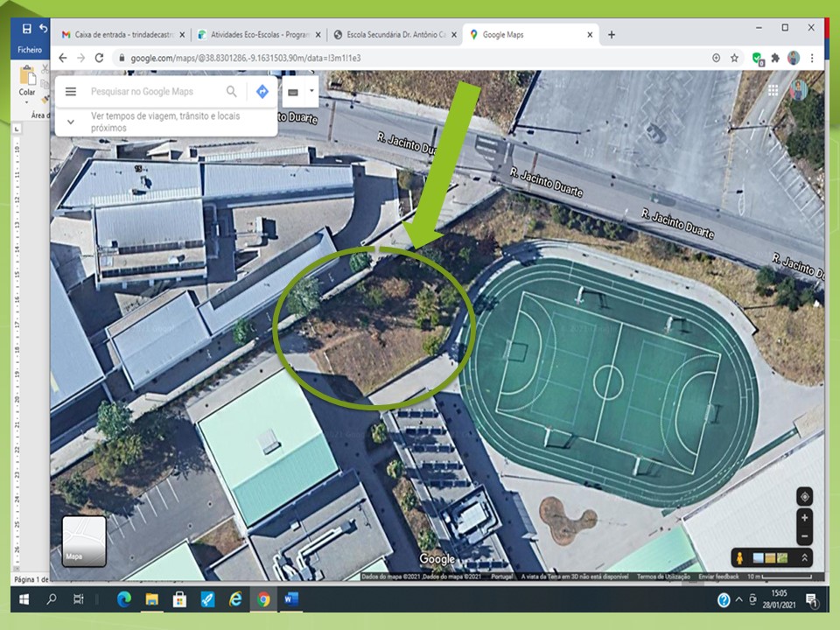Click the keyboard input tools icon
The image size is (840, 630).
point(293,92)
